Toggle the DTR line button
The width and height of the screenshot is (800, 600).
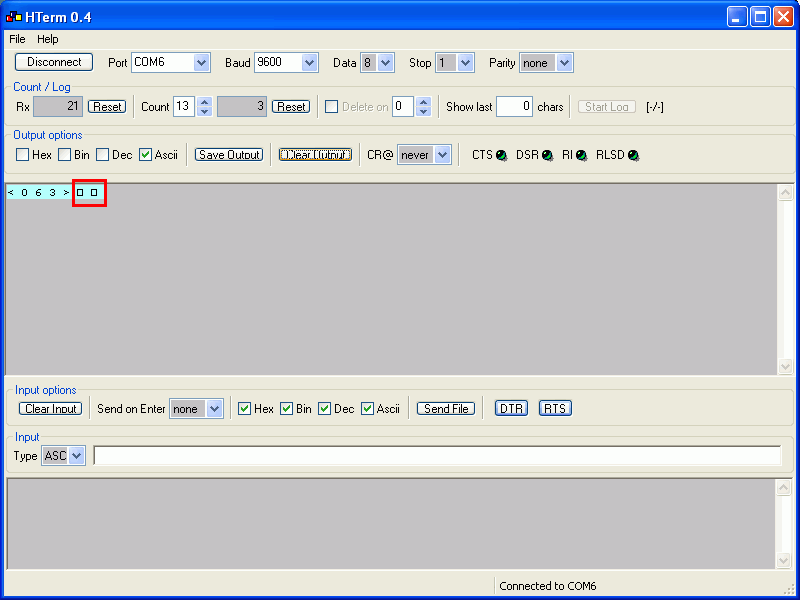511,409
